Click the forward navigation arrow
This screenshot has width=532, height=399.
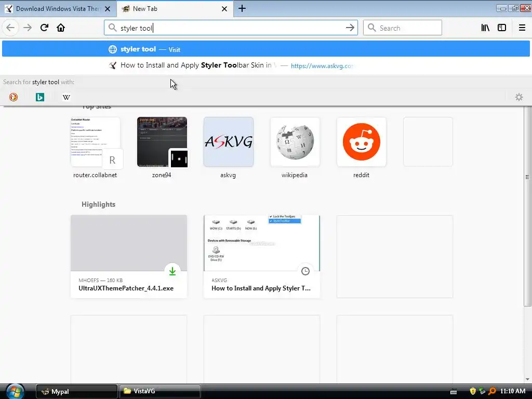28,28
